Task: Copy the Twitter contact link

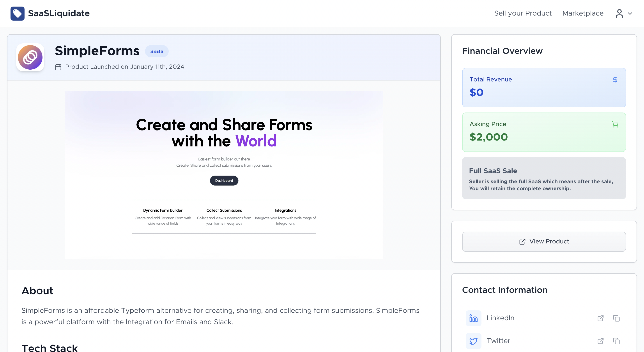Action: 616,341
